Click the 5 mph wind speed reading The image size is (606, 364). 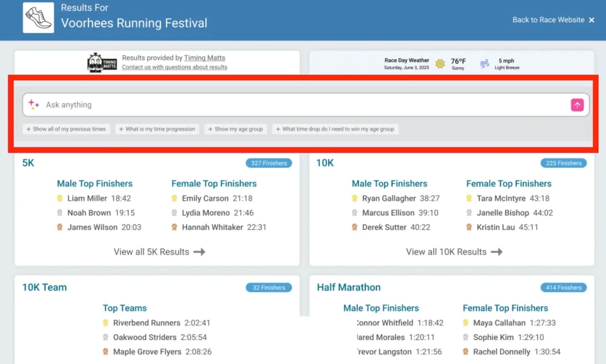point(506,61)
